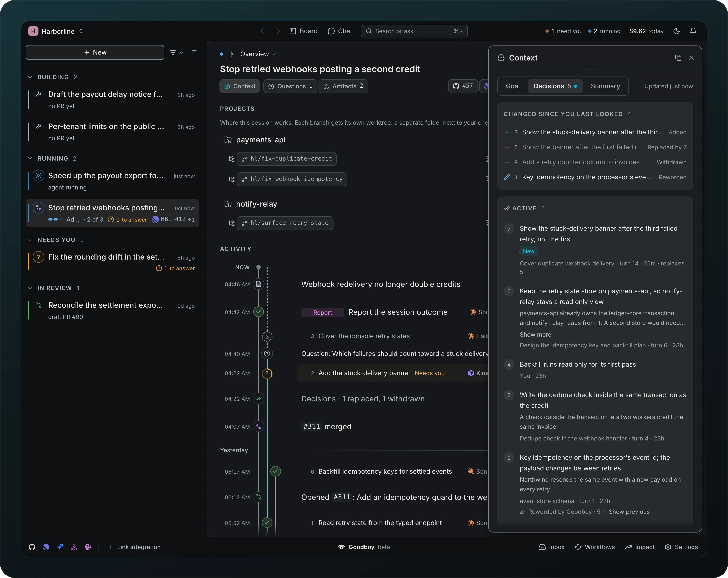
Task: Open the Board view
Action: coord(304,31)
